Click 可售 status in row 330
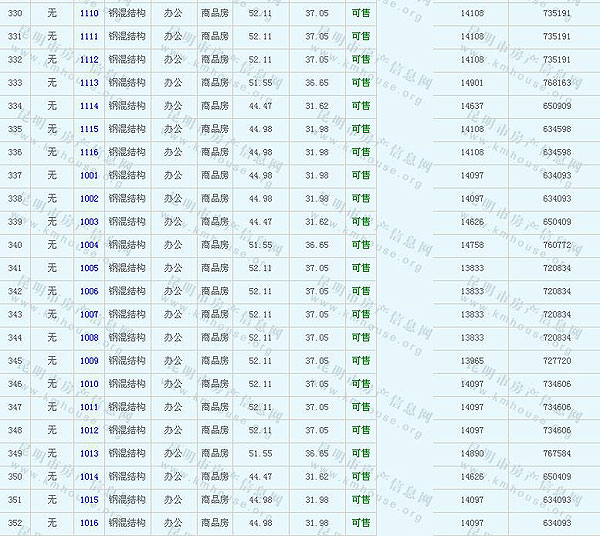The image size is (600, 536). click(360, 13)
